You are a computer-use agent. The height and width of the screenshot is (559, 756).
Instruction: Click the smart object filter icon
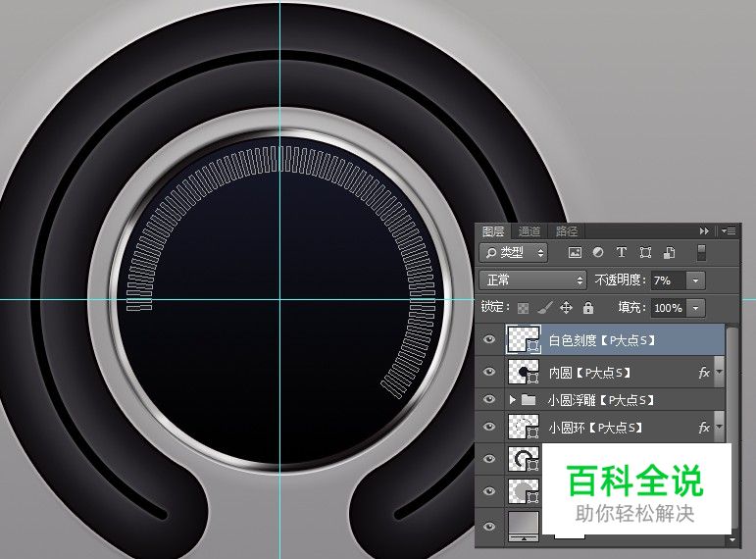669,253
